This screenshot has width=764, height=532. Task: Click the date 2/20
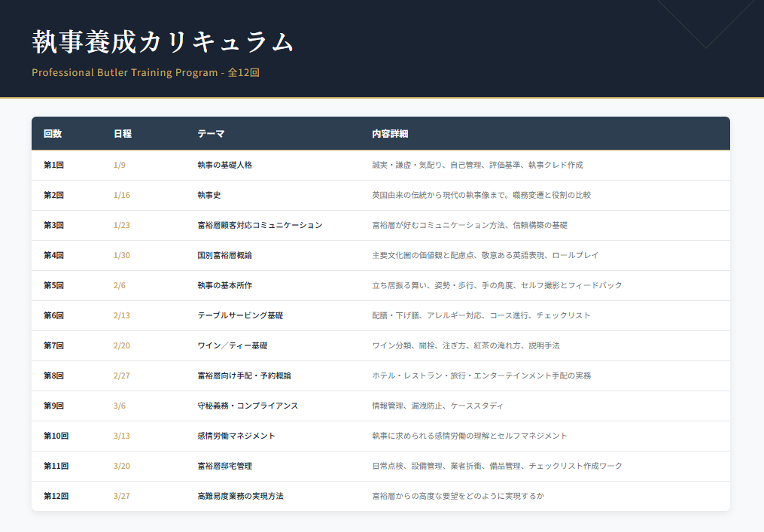click(122, 346)
